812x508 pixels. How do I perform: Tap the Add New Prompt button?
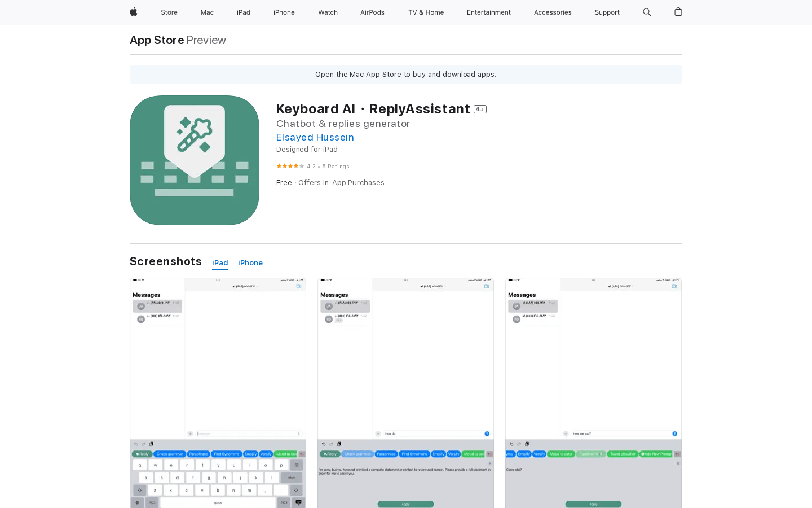pyautogui.click(x=657, y=453)
